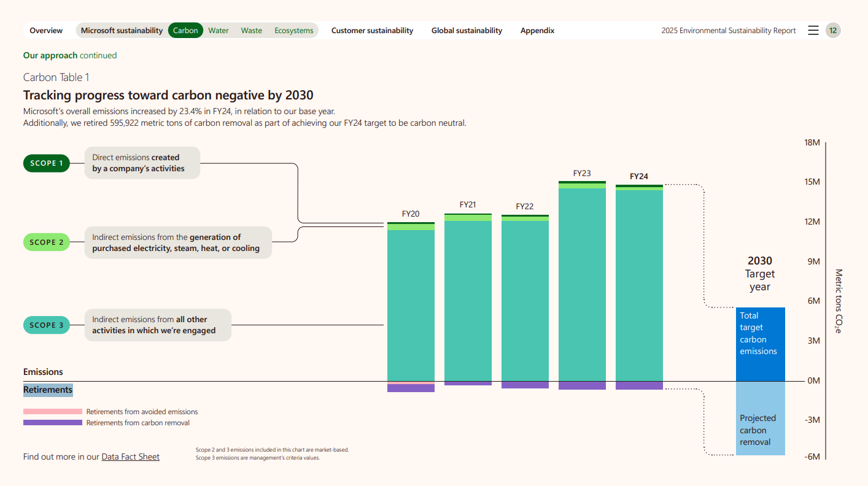Select the SCOPE 3 badge
The height and width of the screenshot is (486, 868).
47,325
